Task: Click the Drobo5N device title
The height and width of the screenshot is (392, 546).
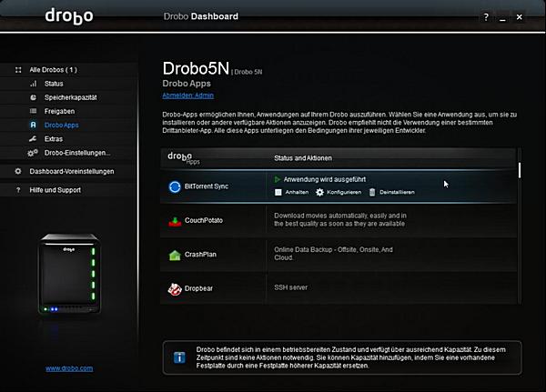Action: tap(196, 68)
